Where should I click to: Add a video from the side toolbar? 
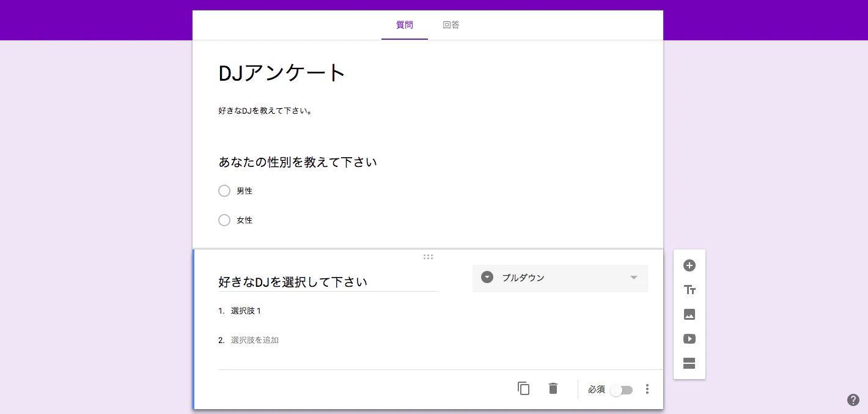point(689,339)
